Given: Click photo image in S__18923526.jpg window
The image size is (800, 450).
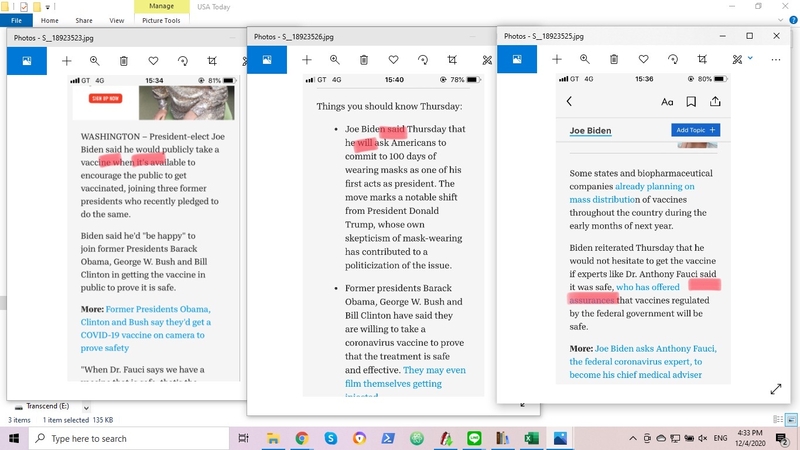Looking at the screenshot, I should [x=393, y=236].
